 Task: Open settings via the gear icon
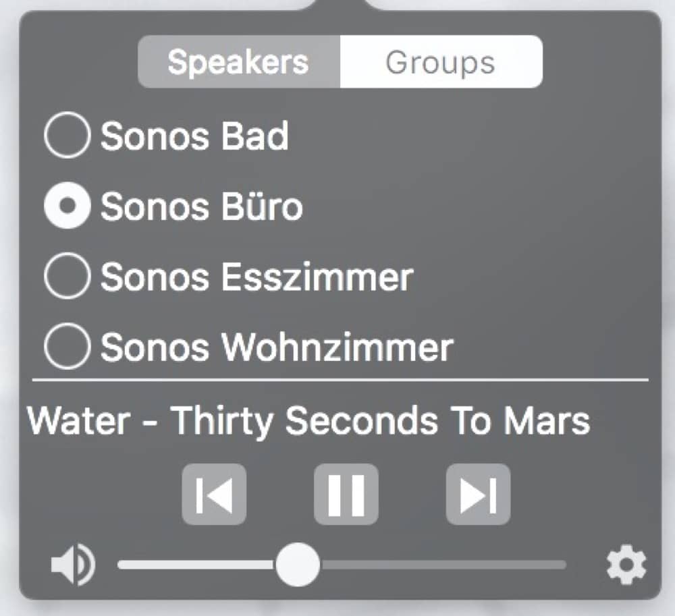pos(626,565)
